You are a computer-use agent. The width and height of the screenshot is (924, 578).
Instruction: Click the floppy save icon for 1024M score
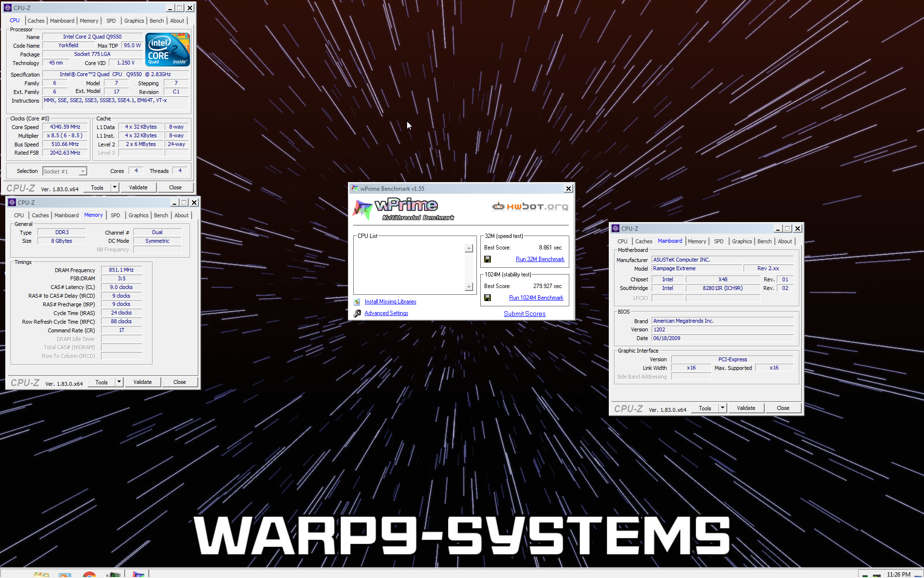pyautogui.click(x=488, y=298)
